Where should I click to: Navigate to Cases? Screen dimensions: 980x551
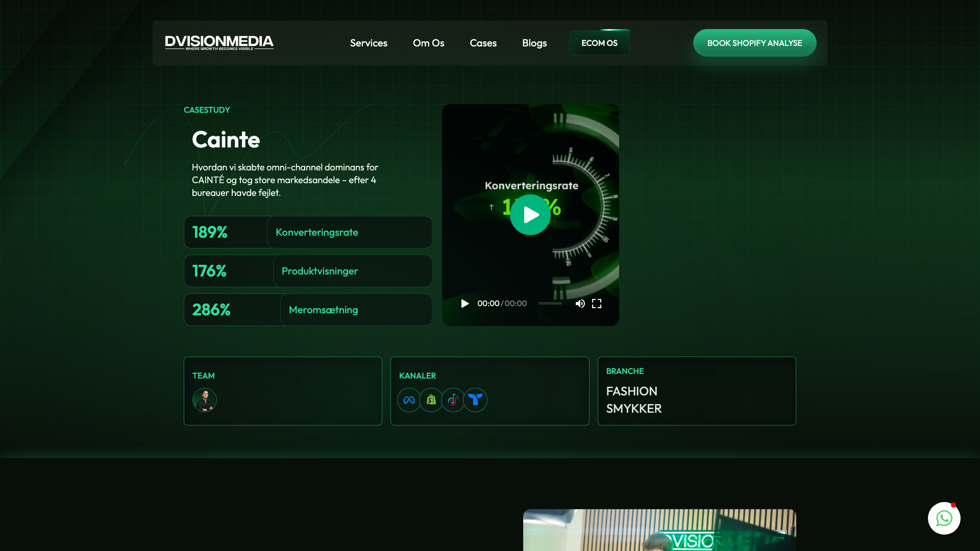click(x=483, y=43)
